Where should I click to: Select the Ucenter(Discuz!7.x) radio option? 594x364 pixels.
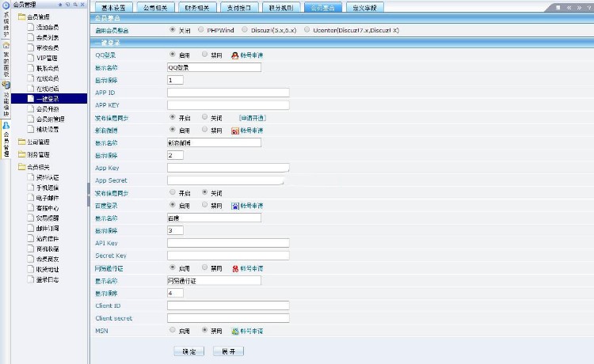307,29
